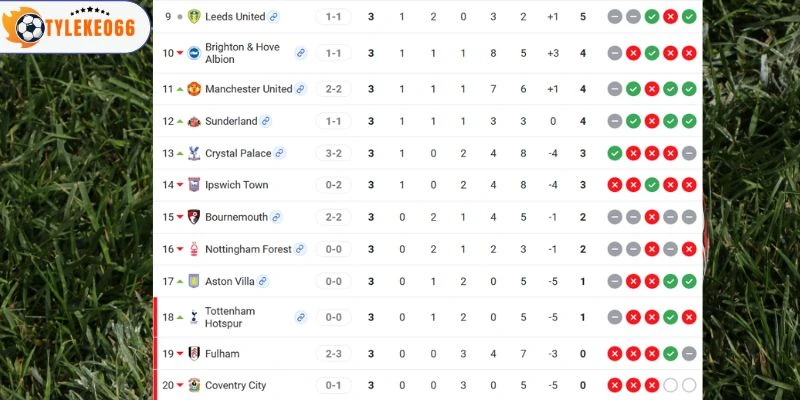Click Crystal Palace's first green win form circle
This screenshot has height=400, width=800.
point(615,153)
